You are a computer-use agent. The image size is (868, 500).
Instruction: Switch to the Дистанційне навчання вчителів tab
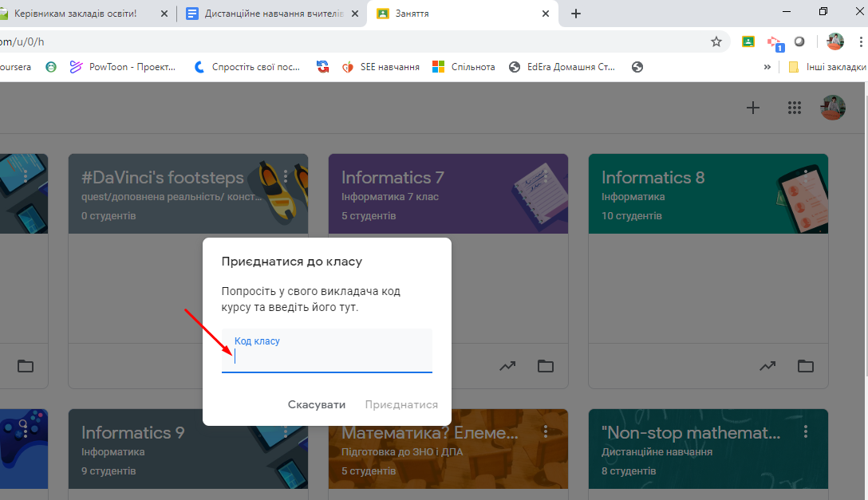(272, 14)
